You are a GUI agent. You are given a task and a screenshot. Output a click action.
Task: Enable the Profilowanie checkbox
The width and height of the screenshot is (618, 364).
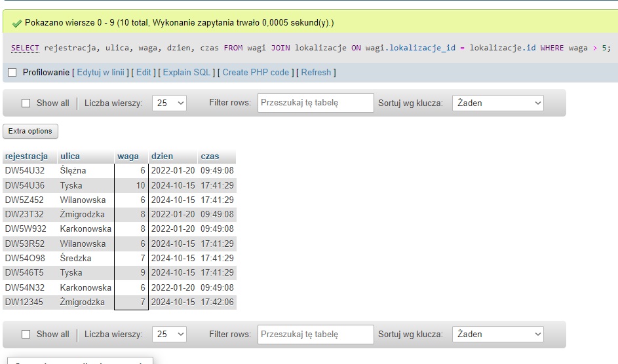coord(12,72)
